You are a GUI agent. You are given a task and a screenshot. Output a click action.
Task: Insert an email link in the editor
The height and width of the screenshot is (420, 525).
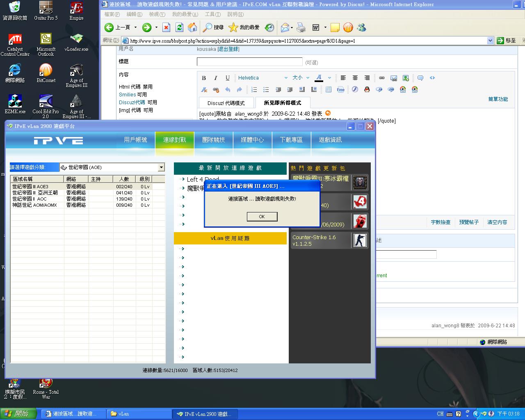pyautogui.click(x=394, y=78)
